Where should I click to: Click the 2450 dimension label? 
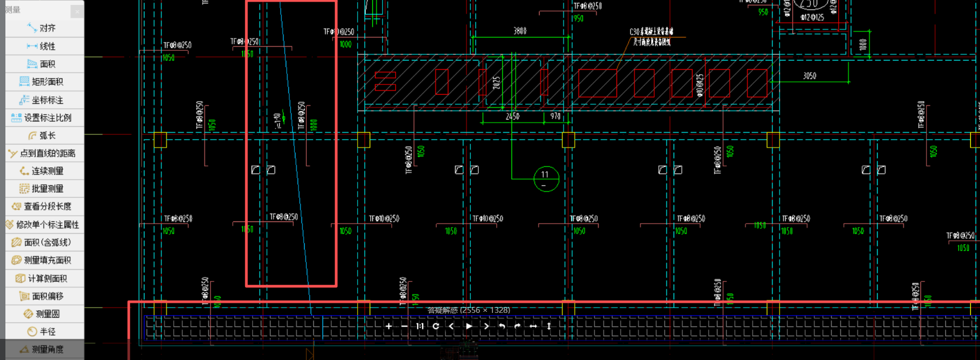(512, 116)
